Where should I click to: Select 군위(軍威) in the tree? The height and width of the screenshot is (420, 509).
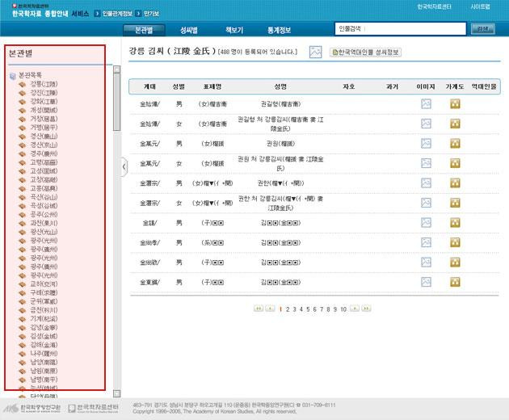tap(44, 301)
